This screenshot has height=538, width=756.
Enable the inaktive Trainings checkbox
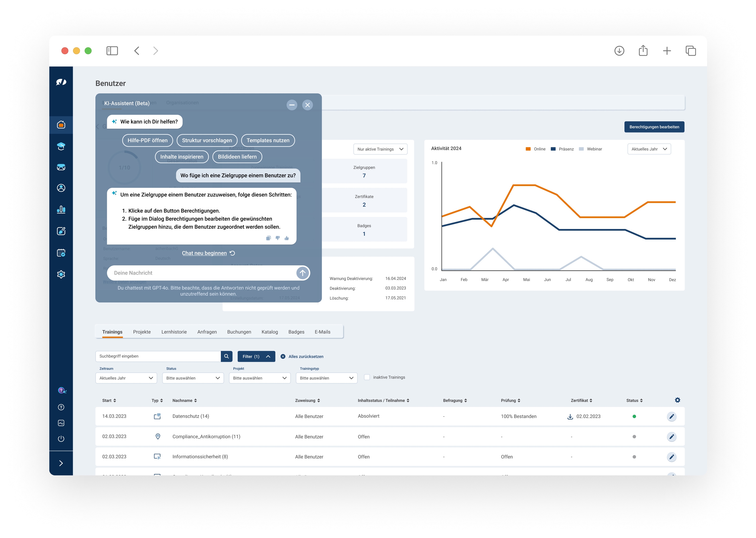point(367,377)
